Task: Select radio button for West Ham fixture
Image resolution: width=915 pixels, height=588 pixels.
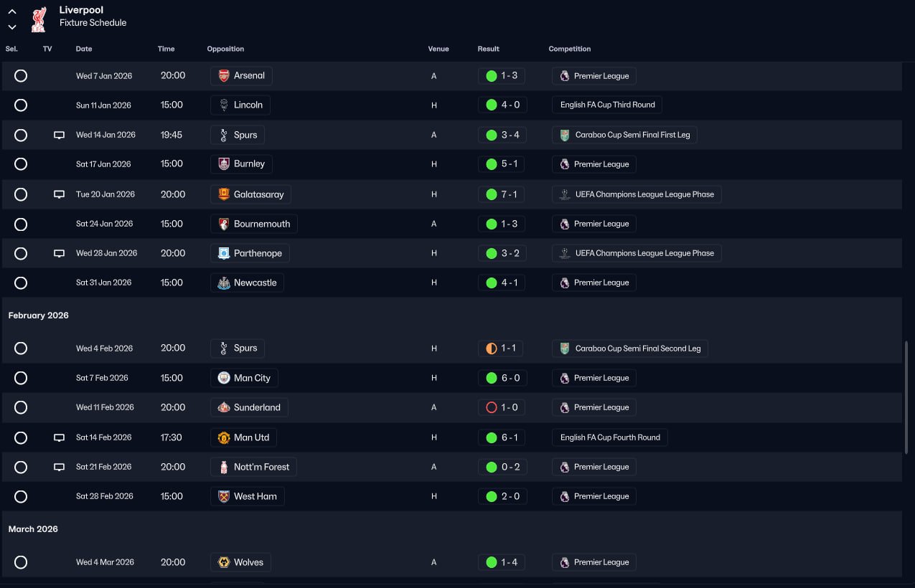Action: [x=21, y=496]
